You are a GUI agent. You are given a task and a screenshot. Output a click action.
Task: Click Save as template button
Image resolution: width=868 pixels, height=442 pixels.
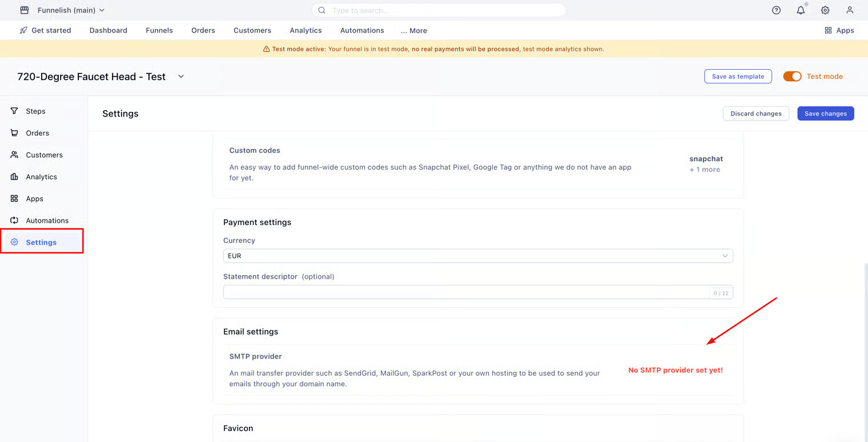pyautogui.click(x=738, y=77)
